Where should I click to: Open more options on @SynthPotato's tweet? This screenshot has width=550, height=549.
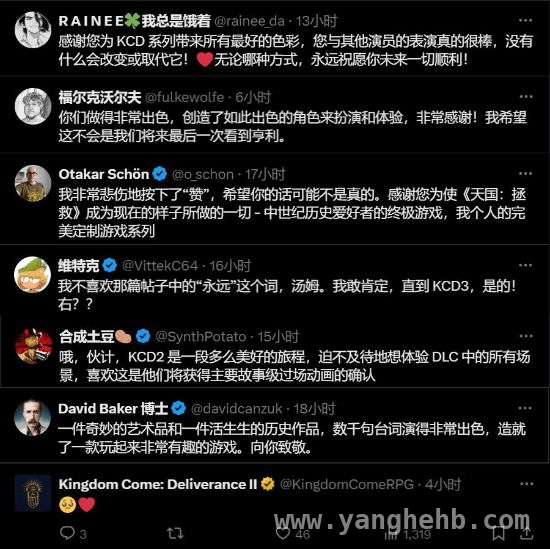pos(526,336)
